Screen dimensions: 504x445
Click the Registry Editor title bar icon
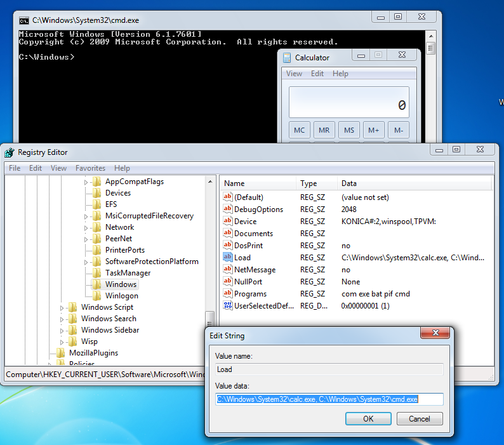(x=10, y=152)
